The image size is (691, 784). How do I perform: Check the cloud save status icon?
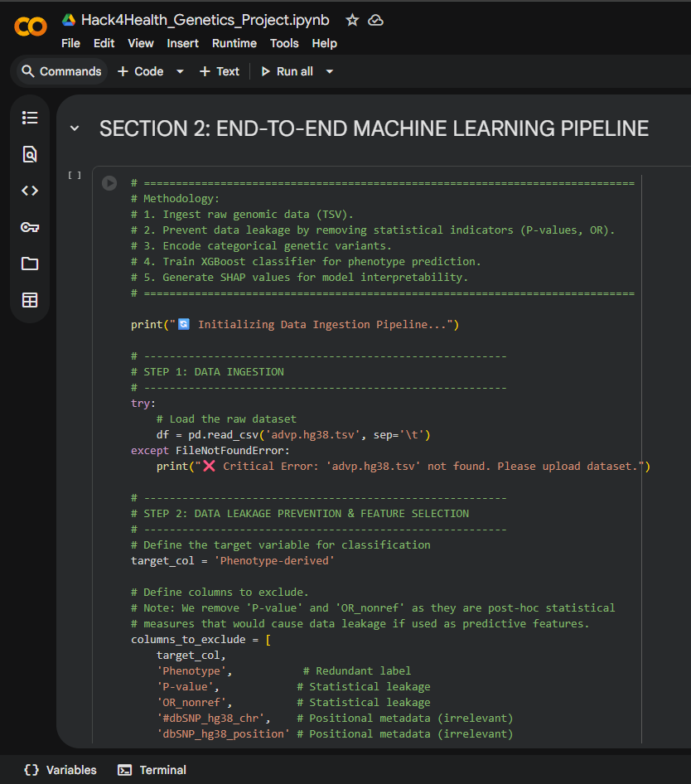tap(375, 20)
